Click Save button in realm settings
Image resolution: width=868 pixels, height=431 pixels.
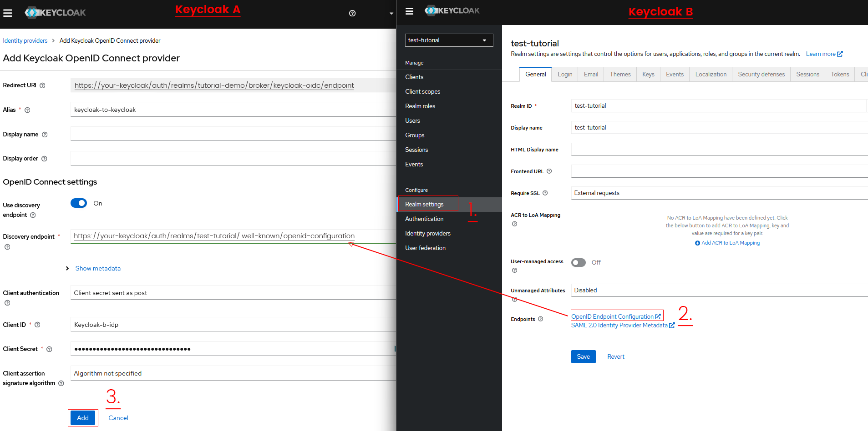pyautogui.click(x=583, y=356)
